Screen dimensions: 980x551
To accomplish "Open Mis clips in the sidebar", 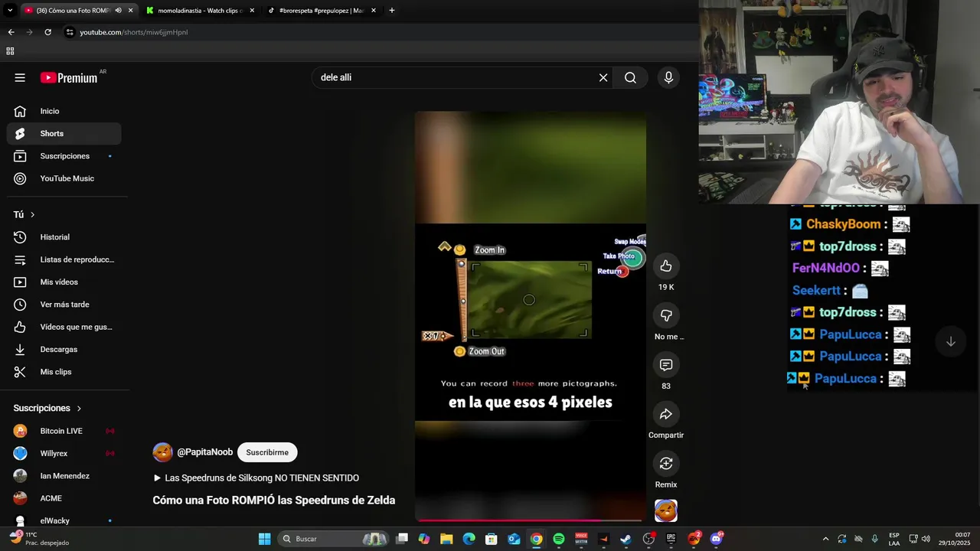I will point(64,372).
